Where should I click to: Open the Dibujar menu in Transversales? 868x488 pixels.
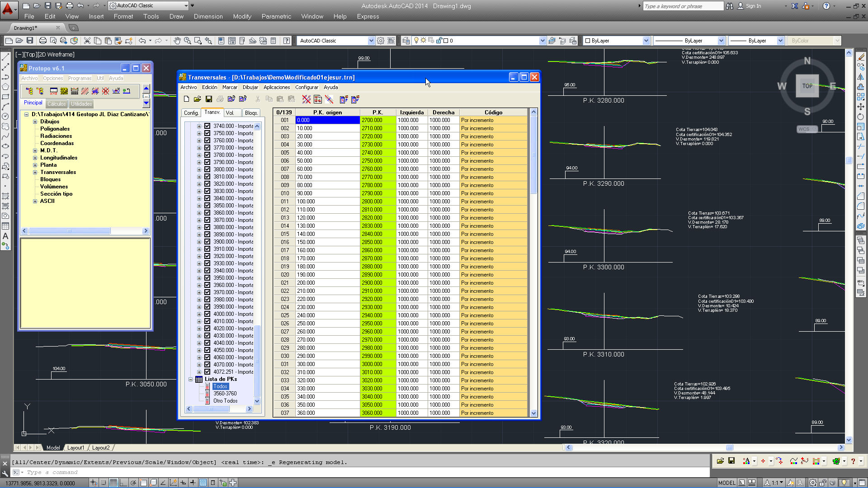pyautogui.click(x=250, y=87)
